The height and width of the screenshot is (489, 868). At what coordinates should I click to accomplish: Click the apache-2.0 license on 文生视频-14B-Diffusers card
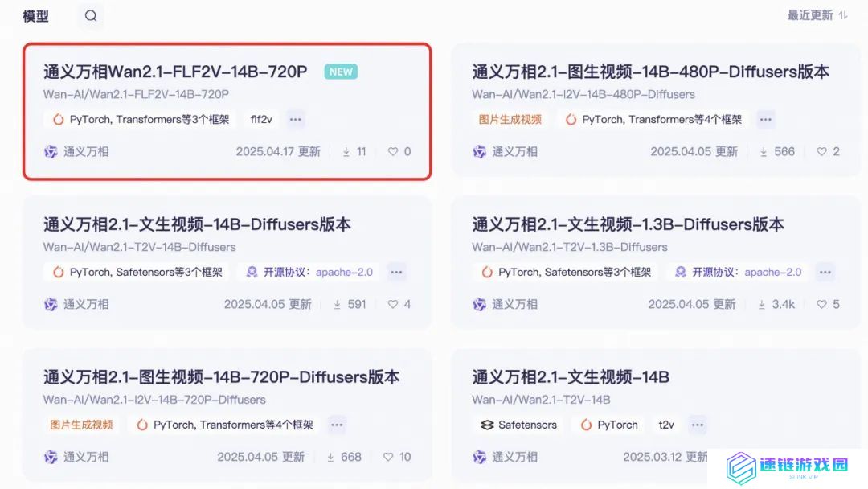tap(344, 273)
